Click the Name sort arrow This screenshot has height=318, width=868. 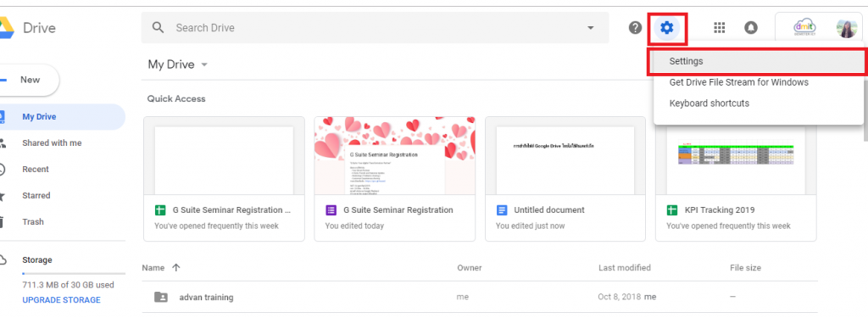click(x=176, y=268)
